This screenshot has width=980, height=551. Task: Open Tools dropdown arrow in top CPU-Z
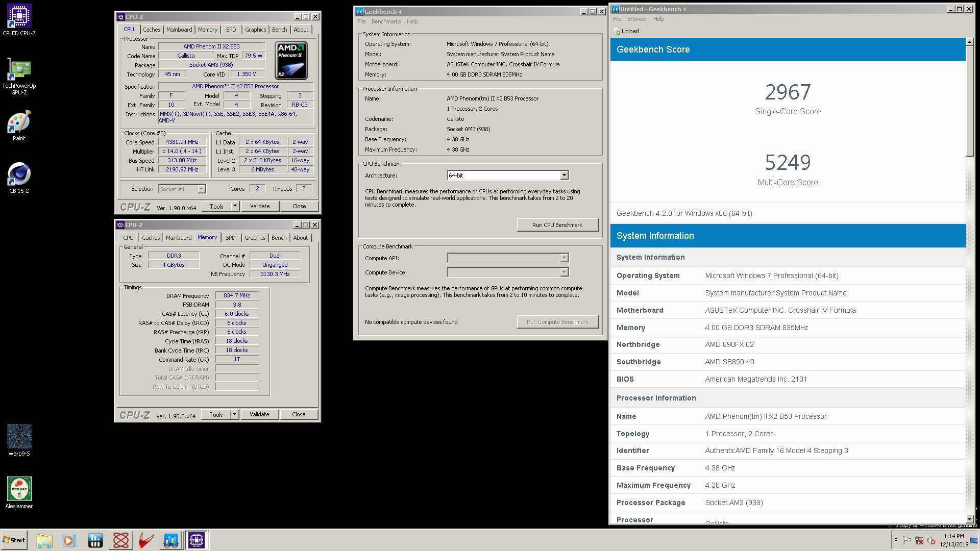pos(235,206)
